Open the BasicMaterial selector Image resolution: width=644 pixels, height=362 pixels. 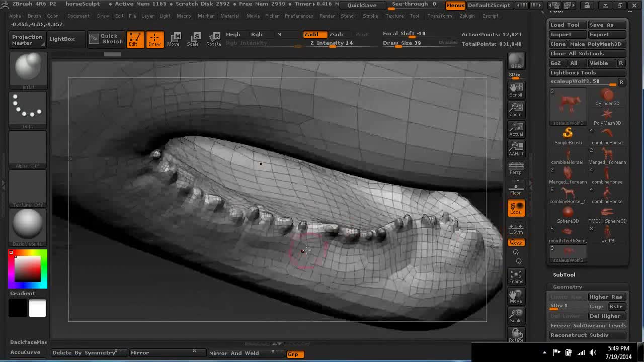point(28,227)
